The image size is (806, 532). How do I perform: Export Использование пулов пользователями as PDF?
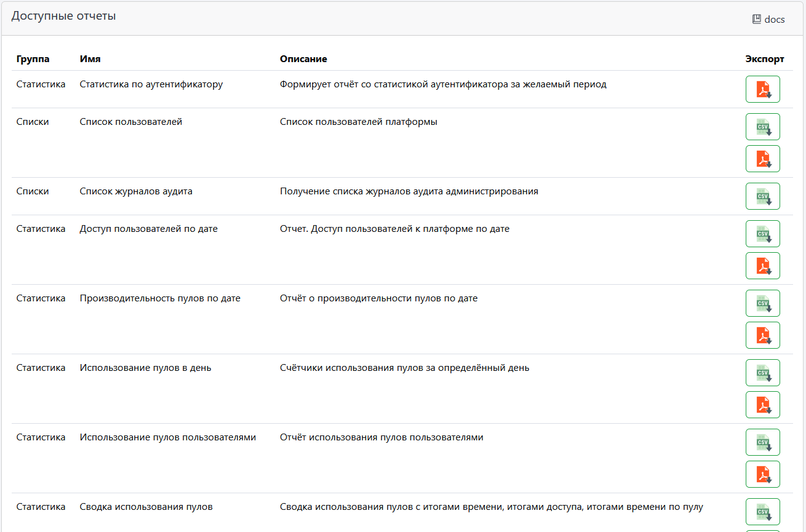pos(762,474)
